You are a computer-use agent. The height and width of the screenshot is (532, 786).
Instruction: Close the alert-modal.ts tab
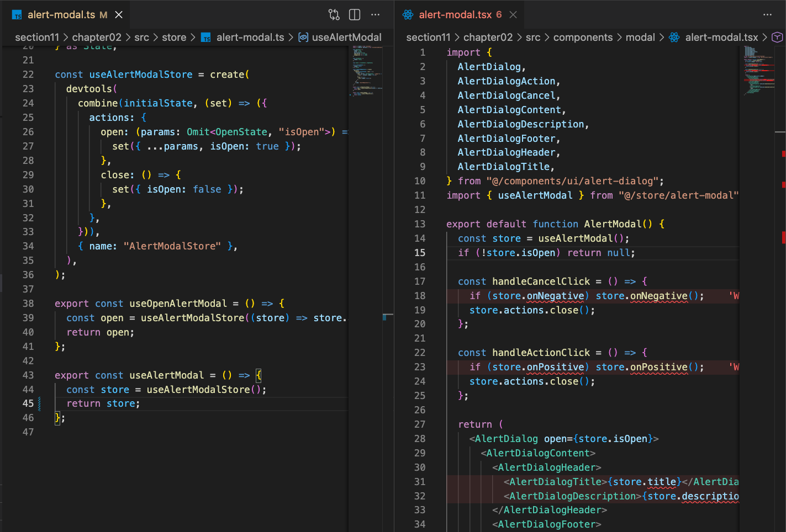pos(119,15)
